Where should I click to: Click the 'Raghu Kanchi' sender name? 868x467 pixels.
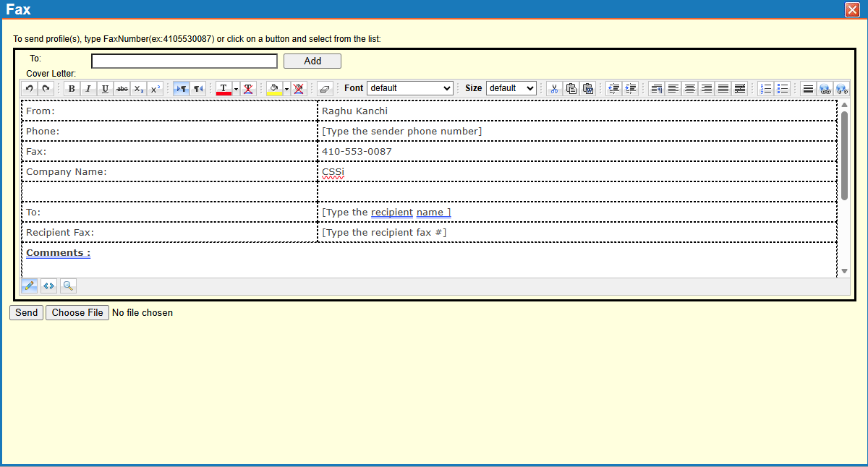point(354,111)
